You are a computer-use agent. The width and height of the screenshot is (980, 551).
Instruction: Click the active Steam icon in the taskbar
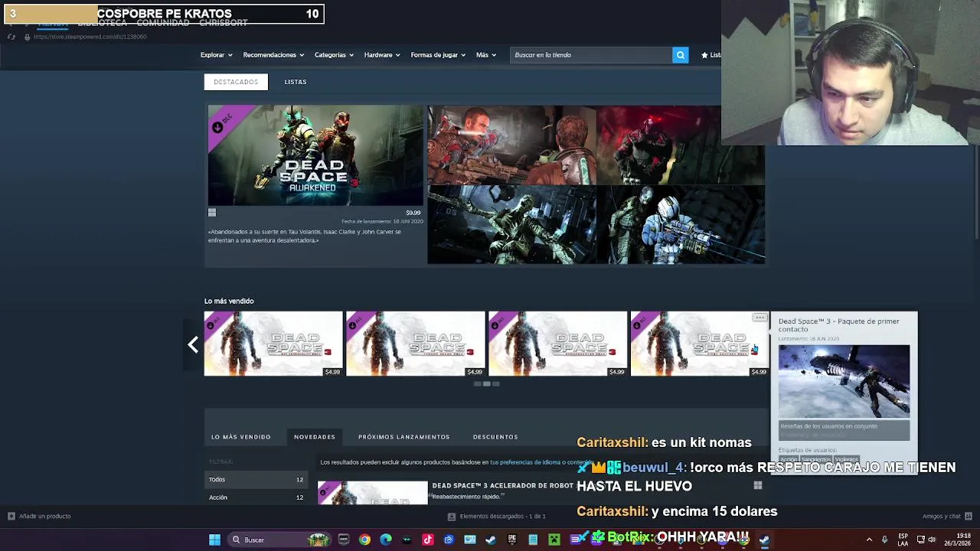pos(763,540)
